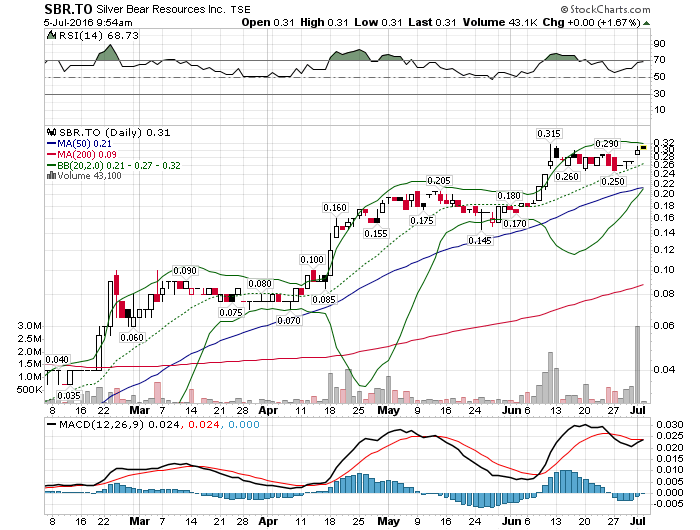The image size is (700, 530).
Task: Click the RSI(14) indicator legend icon
Action: 52,34
